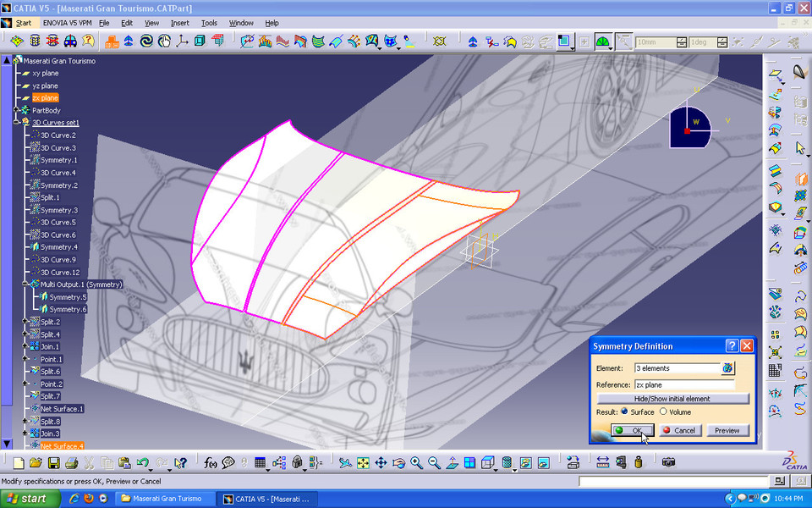Click the compass in the viewport
This screenshot has width=812, height=508.
[692, 127]
